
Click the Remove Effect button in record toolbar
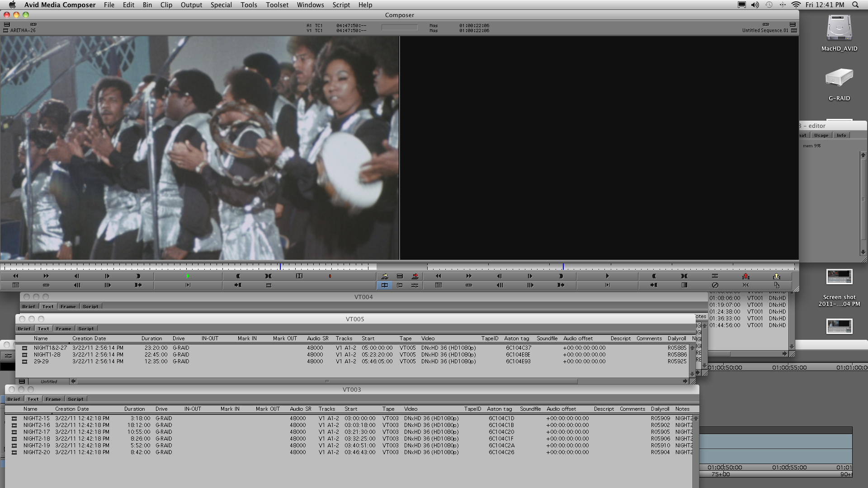tap(715, 285)
